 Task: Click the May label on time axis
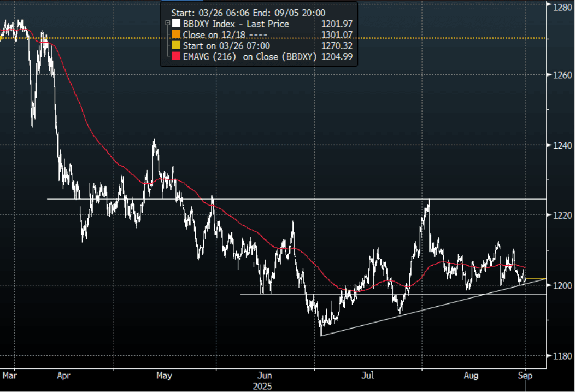click(x=164, y=376)
